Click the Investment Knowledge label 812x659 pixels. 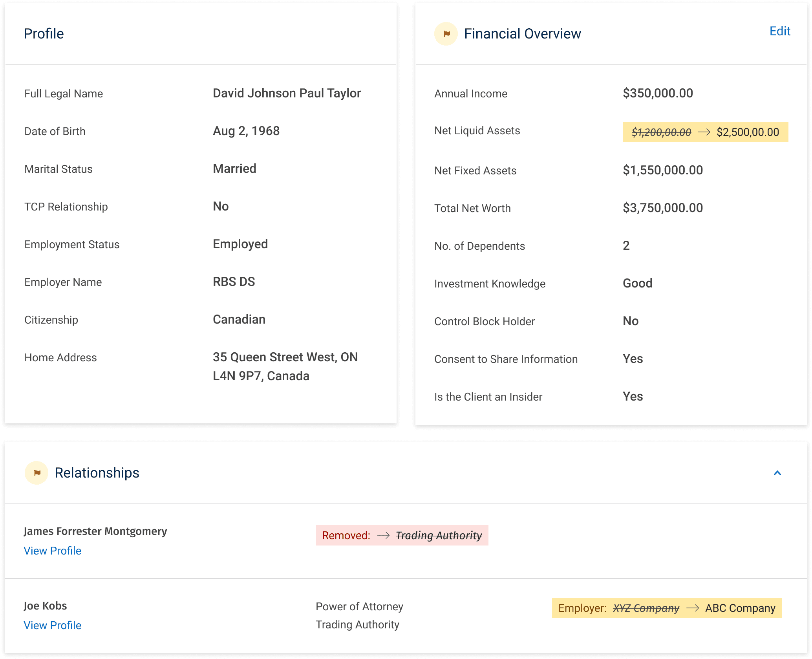pos(490,284)
